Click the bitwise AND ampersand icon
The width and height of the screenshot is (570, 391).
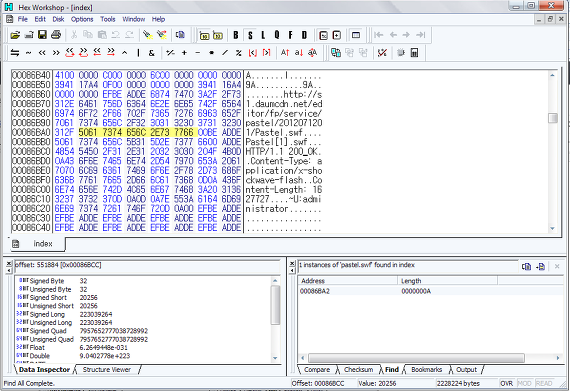tap(152, 53)
